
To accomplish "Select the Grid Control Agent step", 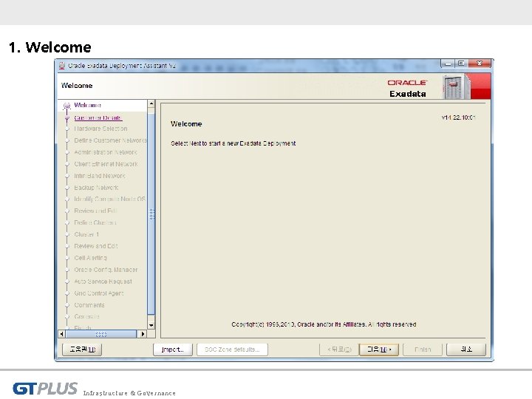I will [x=99, y=293].
